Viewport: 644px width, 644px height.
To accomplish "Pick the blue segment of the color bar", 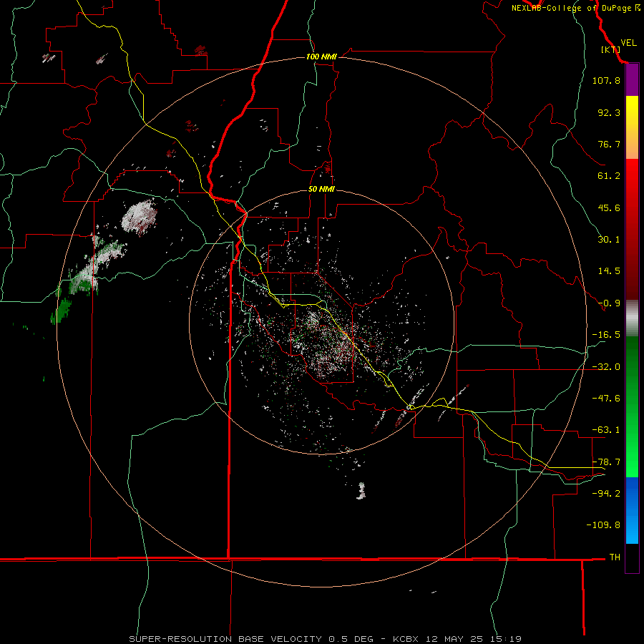I will 632,510.
